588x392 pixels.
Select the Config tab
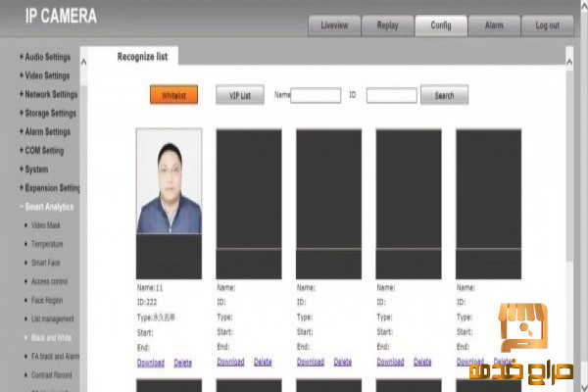(441, 25)
